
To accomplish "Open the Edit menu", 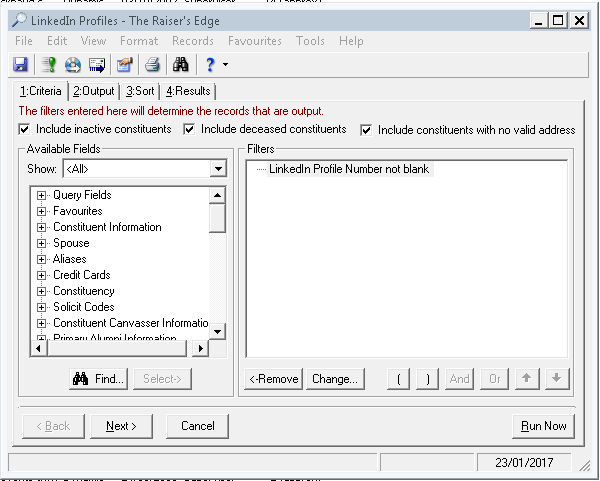I will (x=57, y=41).
